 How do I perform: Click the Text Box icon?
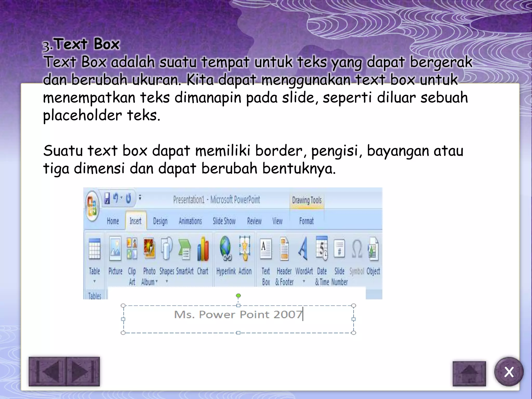[x=265, y=249]
